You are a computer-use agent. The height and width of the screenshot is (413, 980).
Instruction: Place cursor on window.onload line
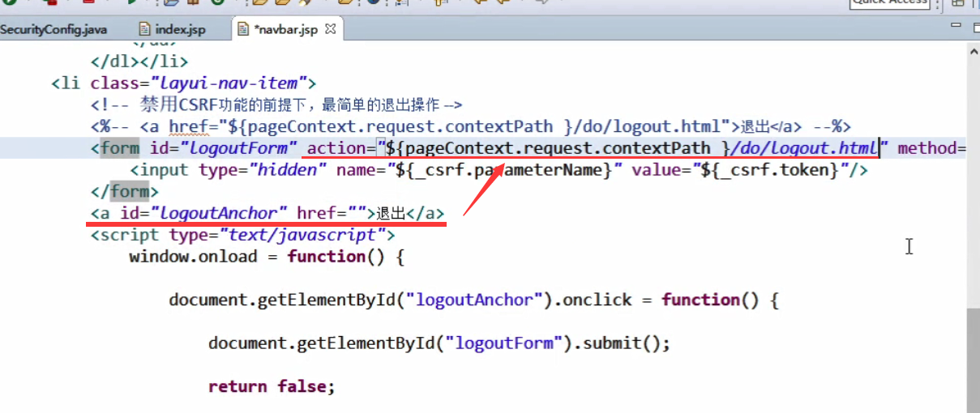tap(266, 257)
